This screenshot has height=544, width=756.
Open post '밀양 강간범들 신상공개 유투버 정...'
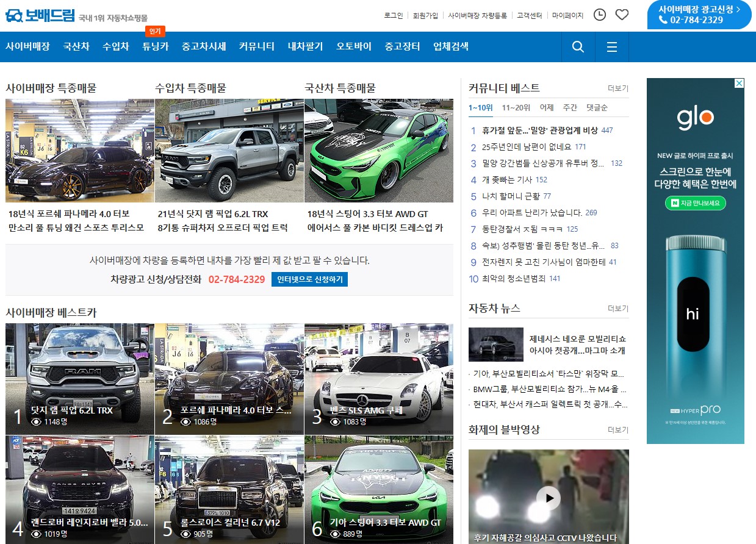pos(543,163)
